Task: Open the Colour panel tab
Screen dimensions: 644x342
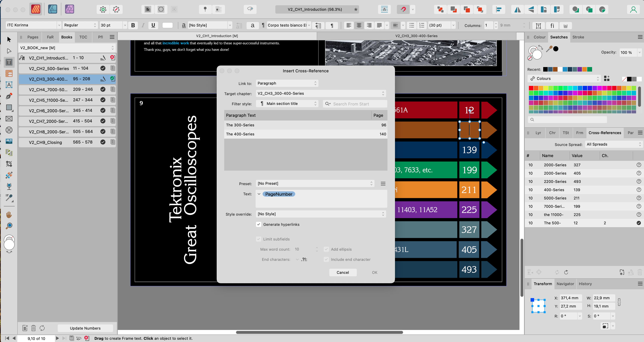Action: point(539,37)
